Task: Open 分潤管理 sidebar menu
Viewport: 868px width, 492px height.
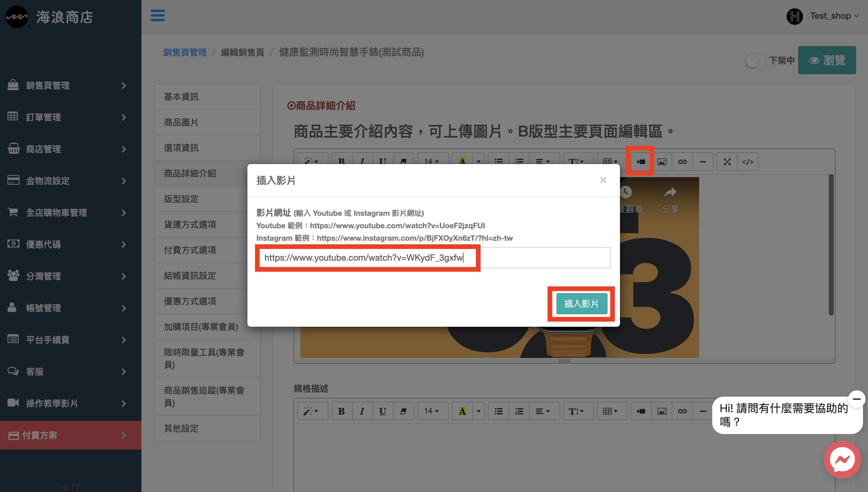Action: pyautogui.click(x=70, y=276)
